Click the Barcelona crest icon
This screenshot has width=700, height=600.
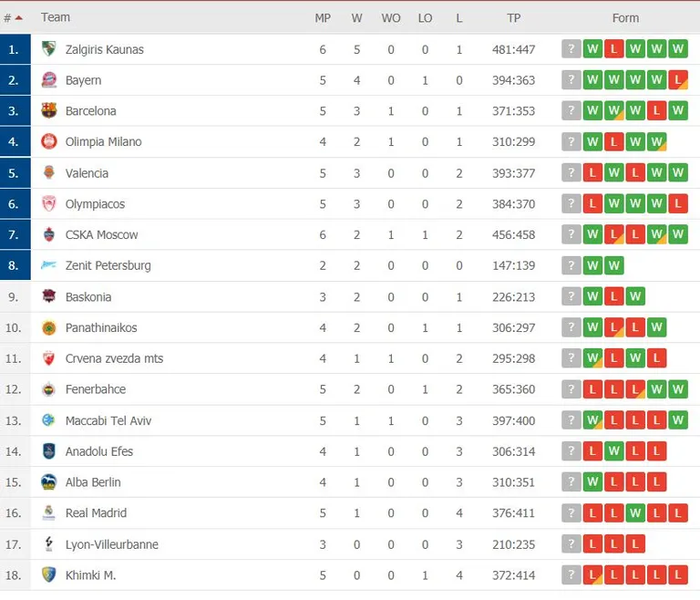[48, 110]
